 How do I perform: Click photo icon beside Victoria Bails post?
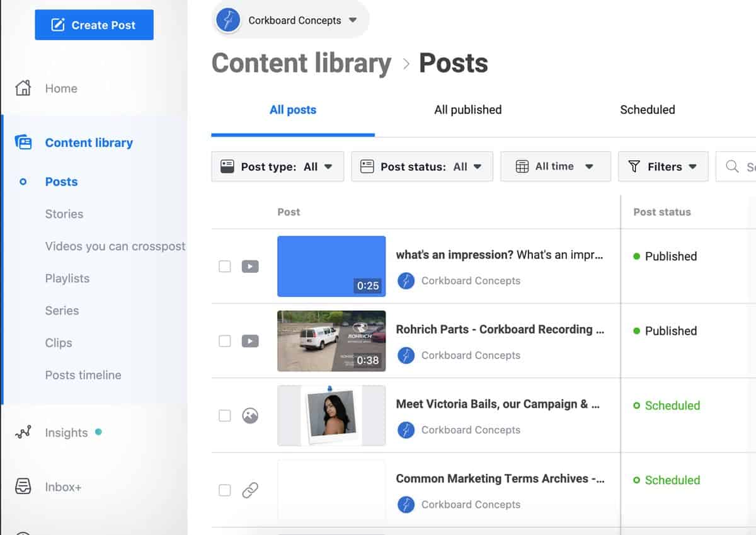click(x=250, y=416)
